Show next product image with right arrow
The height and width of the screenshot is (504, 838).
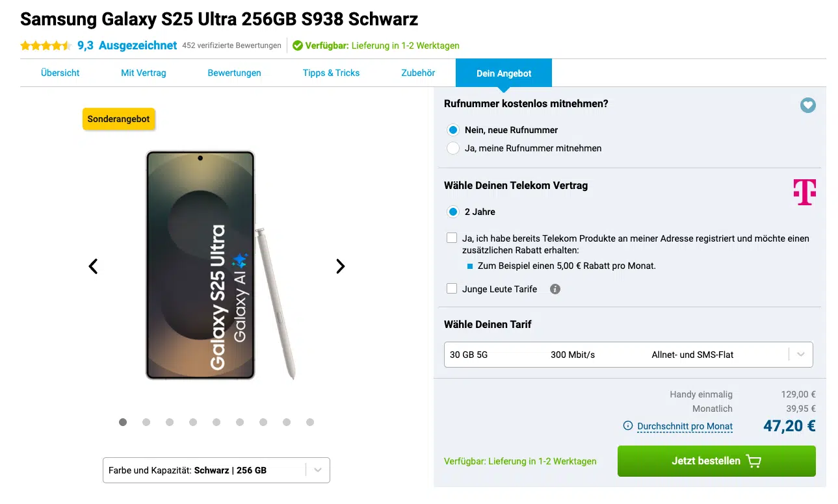coord(340,266)
